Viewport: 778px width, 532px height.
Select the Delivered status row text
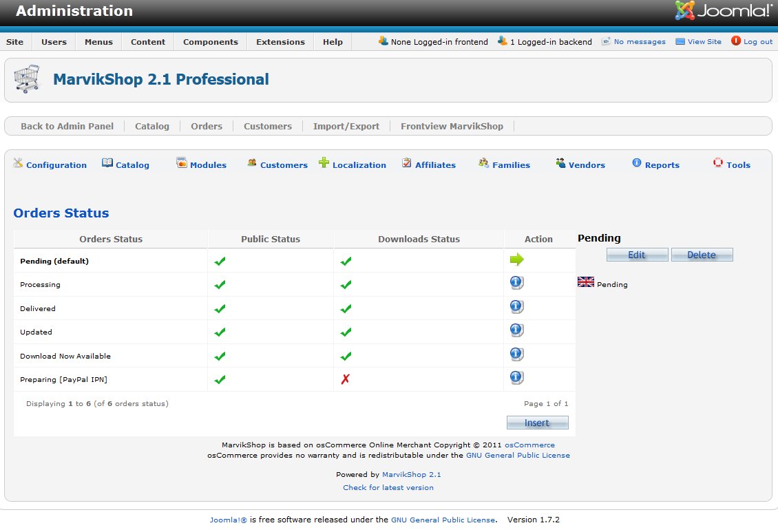point(38,308)
